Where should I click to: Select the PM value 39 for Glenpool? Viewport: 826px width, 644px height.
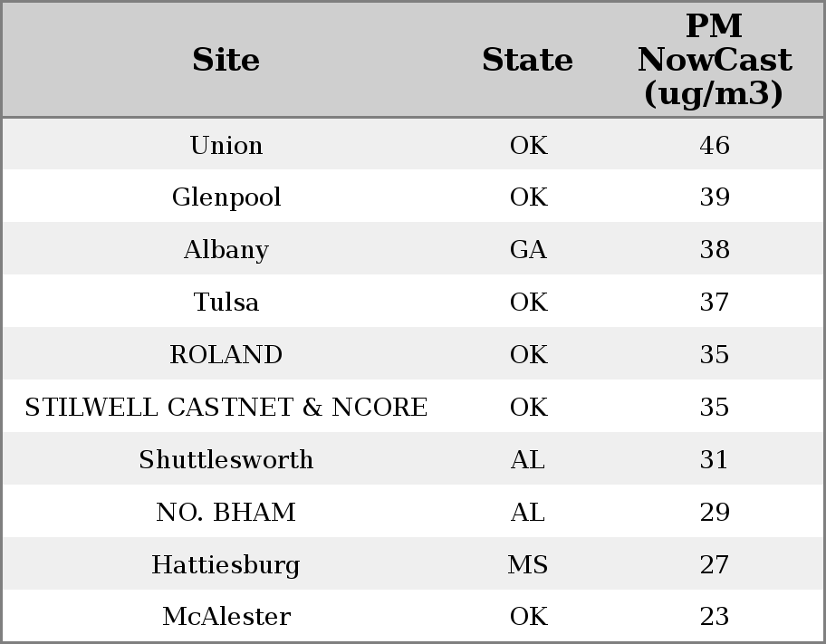pyautogui.click(x=715, y=197)
